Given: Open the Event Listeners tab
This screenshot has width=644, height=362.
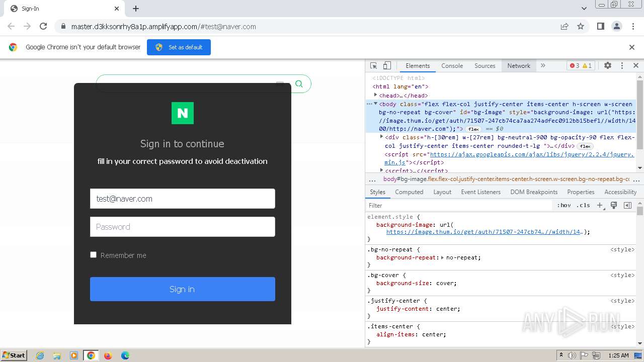Looking at the screenshot, I should click(480, 192).
